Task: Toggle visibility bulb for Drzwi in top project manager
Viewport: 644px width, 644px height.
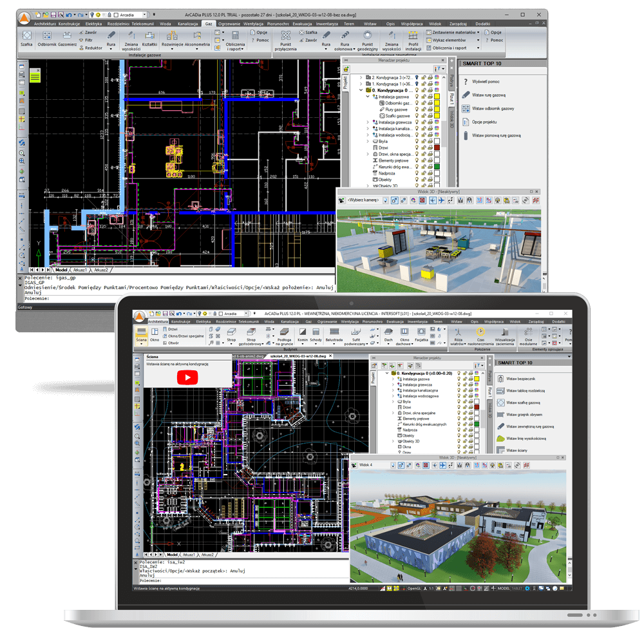Action: point(417,147)
